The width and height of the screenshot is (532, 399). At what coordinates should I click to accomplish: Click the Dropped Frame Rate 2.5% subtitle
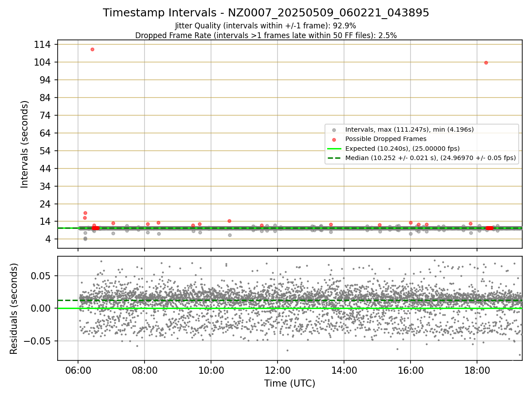click(266, 35)
